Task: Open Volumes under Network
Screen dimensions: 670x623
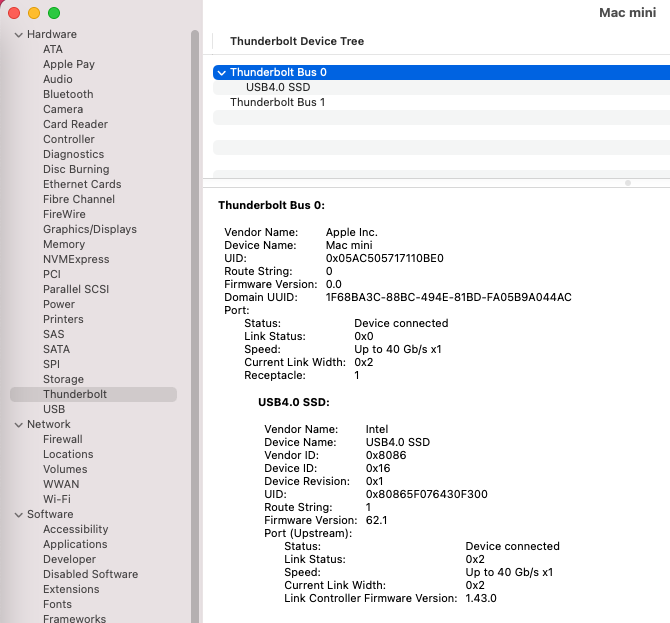Action: tap(65, 469)
